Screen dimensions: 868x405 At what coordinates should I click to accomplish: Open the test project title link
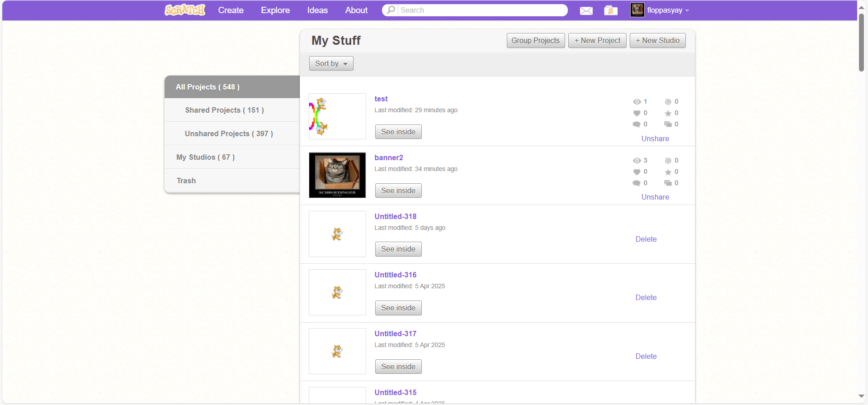tap(381, 99)
